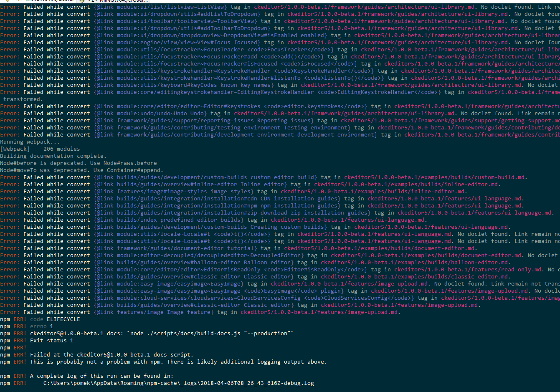Click the 'Creating custom builds' tag text
560x392 pixels.
210,227
